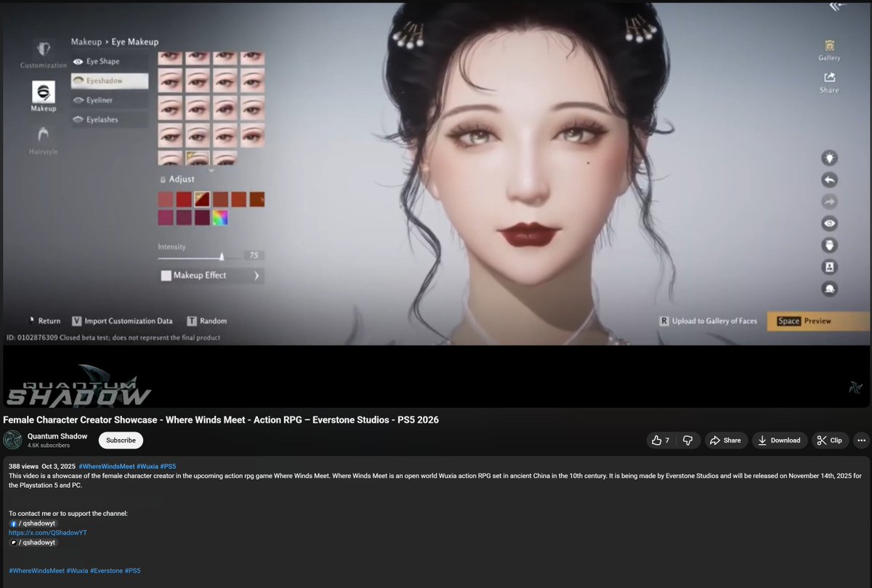Click the "388 views" text

[23, 466]
